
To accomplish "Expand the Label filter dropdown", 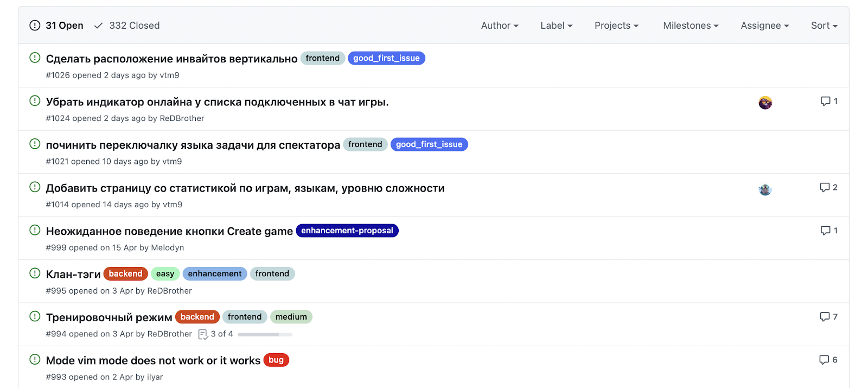I will click(x=556, y=26).
